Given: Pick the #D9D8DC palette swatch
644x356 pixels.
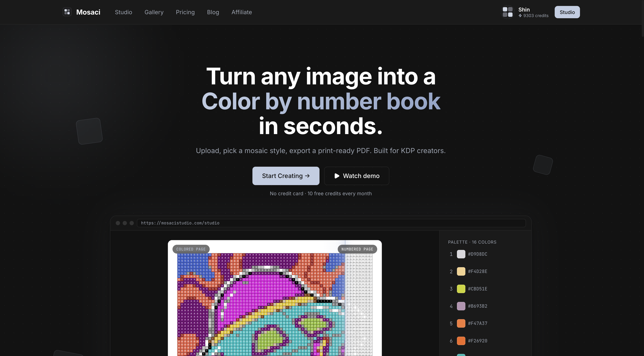Looking at the screenshot, I should [x=461, y=254].
